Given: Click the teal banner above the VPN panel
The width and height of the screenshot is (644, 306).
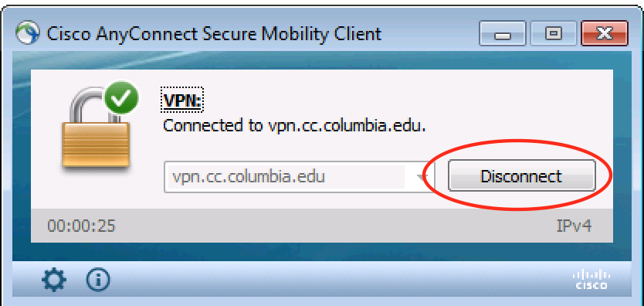Looking at the screenshot, I should coord(322,60).
